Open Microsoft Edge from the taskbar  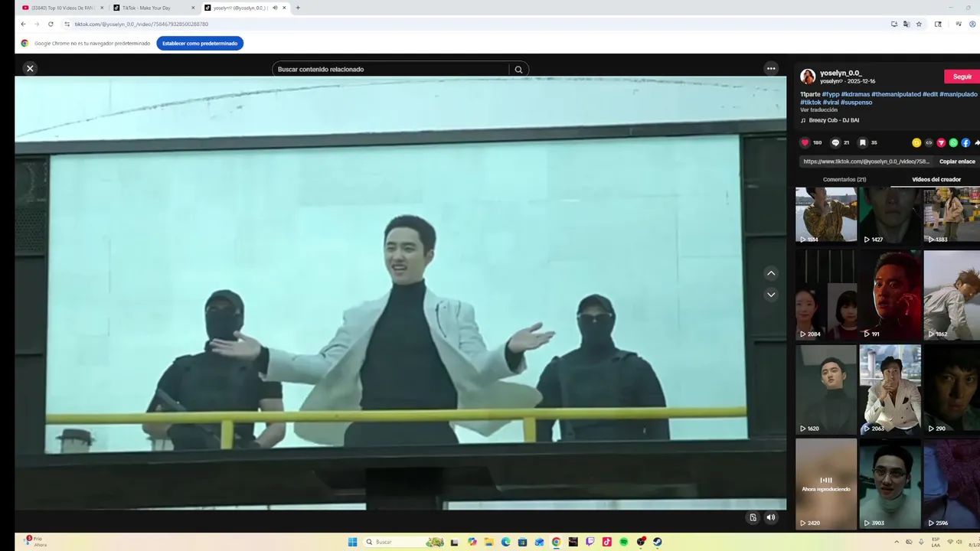click(x=505, y=542)
